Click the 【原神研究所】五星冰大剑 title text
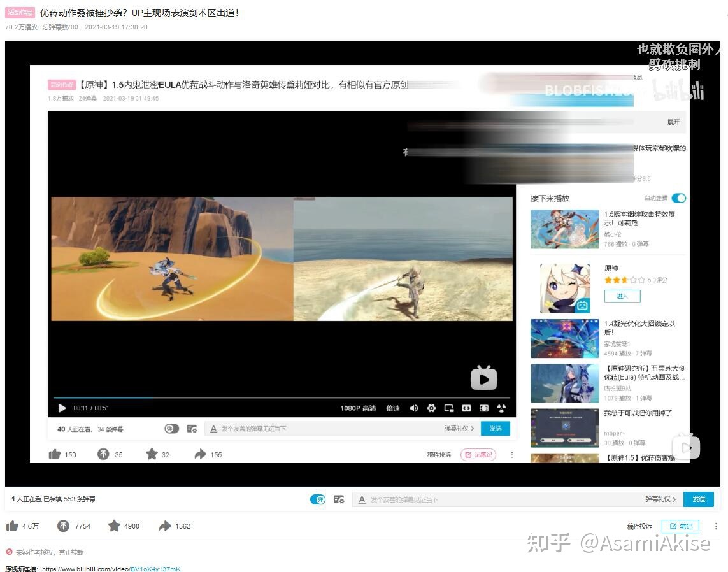 pos(645,373)
